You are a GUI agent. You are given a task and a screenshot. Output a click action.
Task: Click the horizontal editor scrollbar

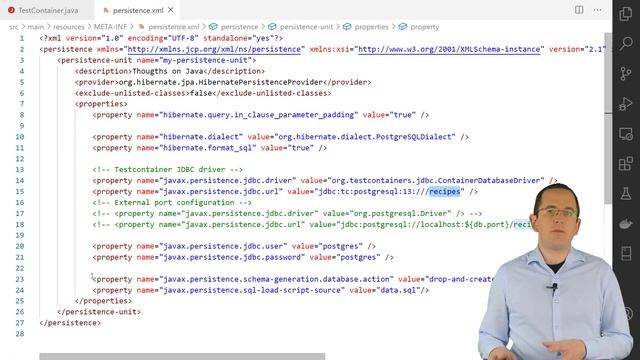pos(182,356)
